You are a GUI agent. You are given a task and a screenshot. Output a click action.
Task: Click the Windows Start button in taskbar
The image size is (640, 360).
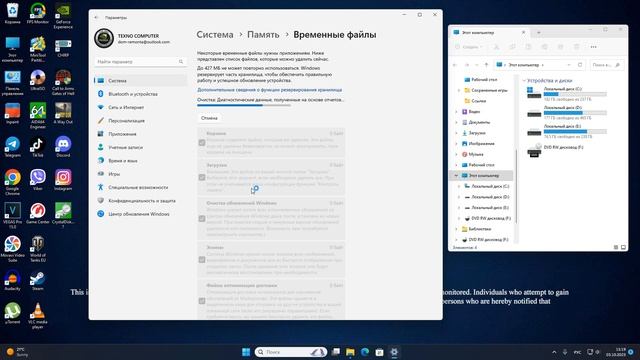pos(246,352)
